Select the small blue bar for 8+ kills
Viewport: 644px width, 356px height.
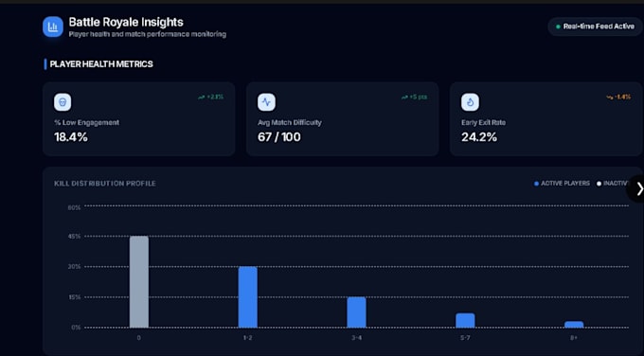pyautogui.click(x=574, y=325)
